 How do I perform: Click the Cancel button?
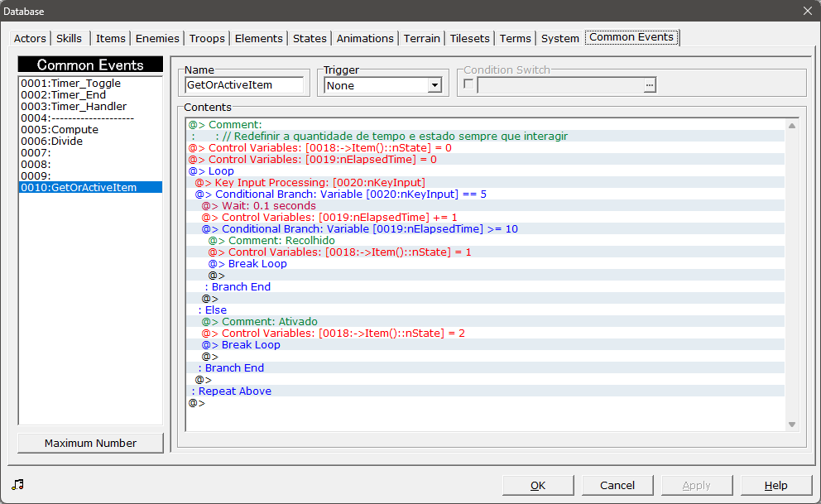617,485
